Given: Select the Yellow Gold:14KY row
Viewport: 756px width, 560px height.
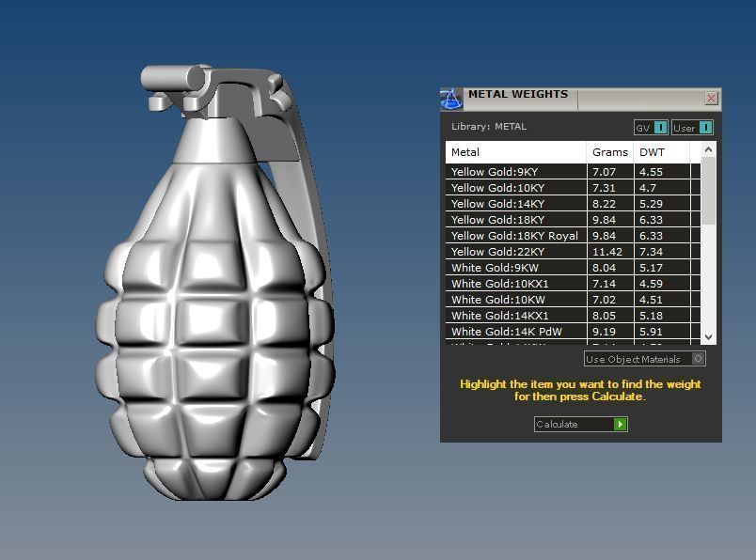Looking at the screenshot, I should 573,203.
